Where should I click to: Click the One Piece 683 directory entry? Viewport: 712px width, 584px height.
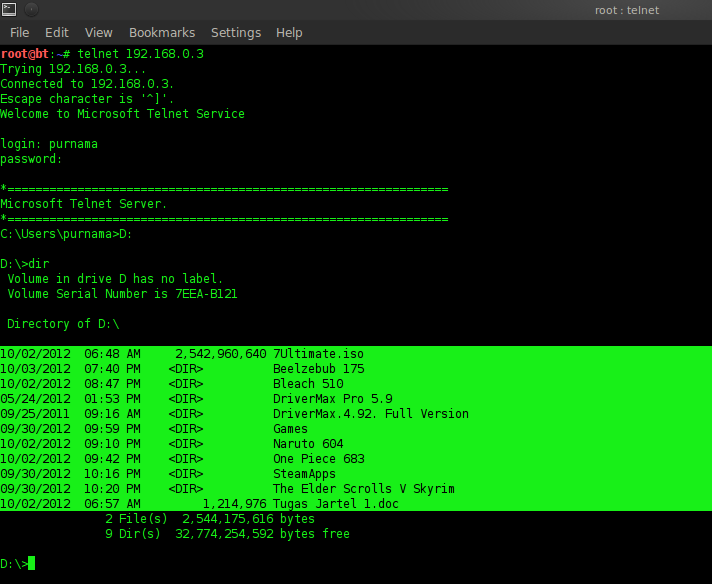click(x=319, y=459)
